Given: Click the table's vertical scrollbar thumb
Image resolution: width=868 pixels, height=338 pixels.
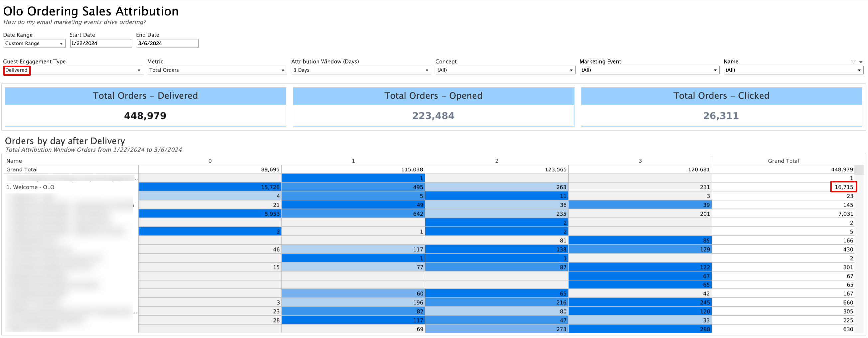Looking at the screenshot, I should [x=860, y=170].
